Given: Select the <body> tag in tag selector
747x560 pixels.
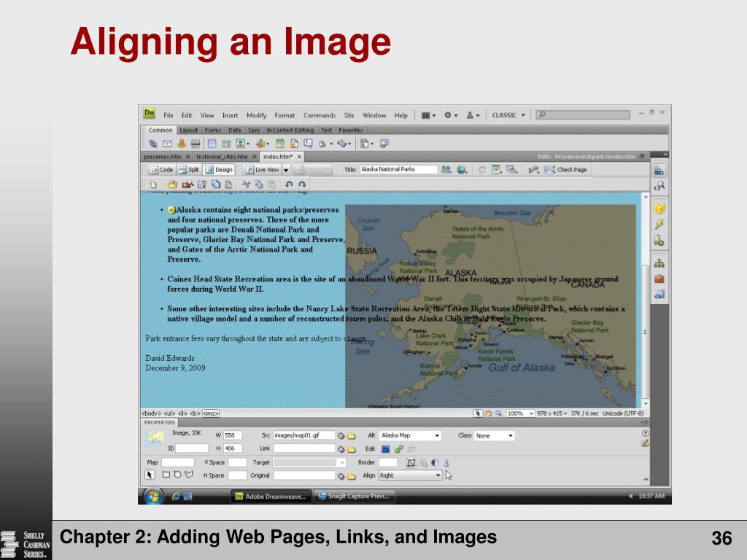Looking at the screenshot, I should 152,413.
